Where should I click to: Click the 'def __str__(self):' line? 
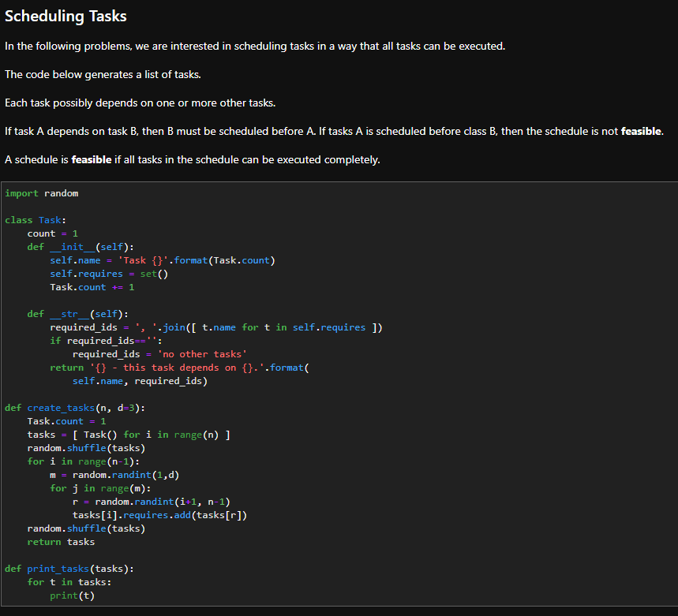[78, 314]
